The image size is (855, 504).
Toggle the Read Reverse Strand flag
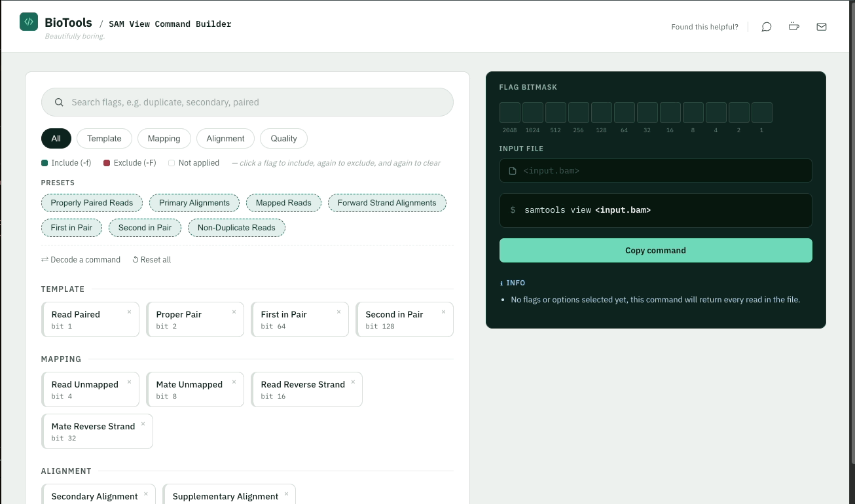click(306, 389)
